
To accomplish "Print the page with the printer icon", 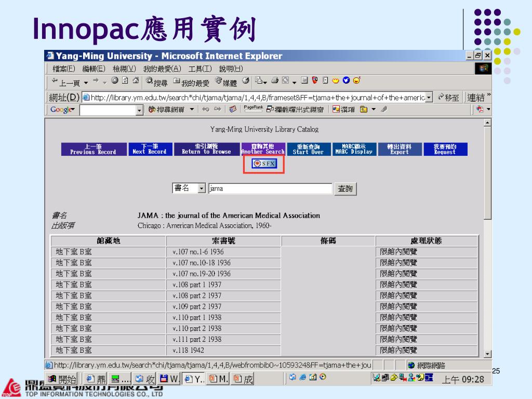I will 275,81.
